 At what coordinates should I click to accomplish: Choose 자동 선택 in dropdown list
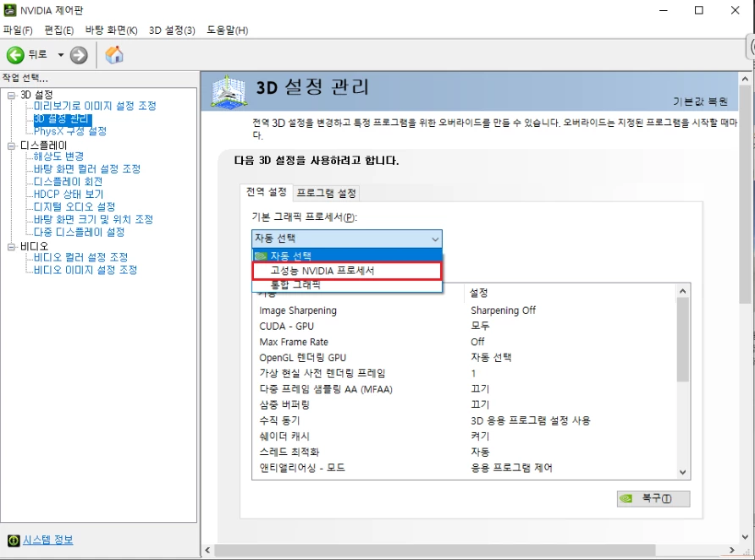coord(347,256)
